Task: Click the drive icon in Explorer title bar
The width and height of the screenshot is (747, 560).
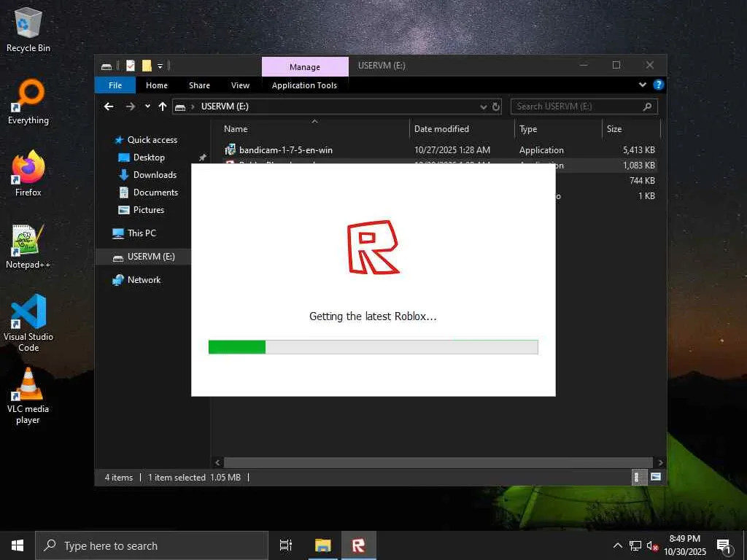Action: [107, 66]
